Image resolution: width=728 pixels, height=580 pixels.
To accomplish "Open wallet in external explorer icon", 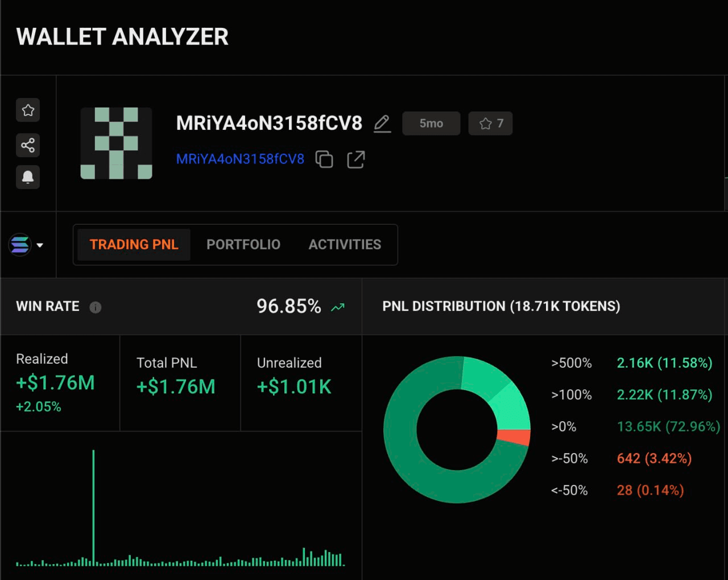I will (356, 159).
